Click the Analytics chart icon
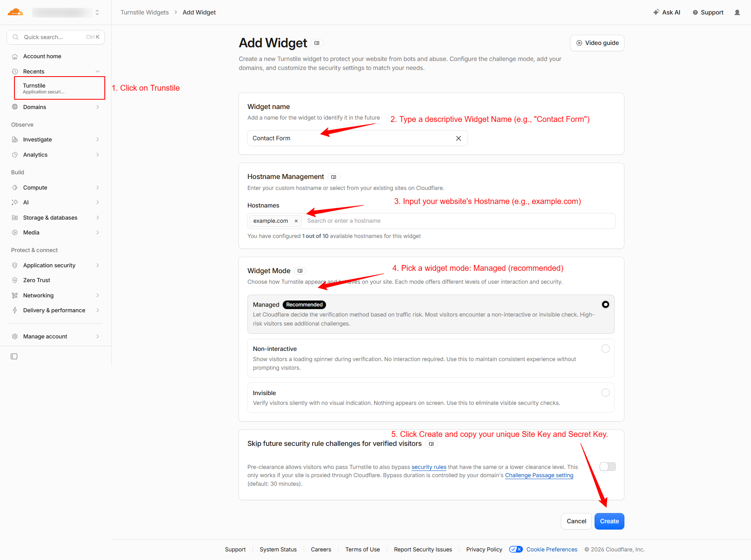This screenshot has height=560, width=751. click(x=15, y=155)
